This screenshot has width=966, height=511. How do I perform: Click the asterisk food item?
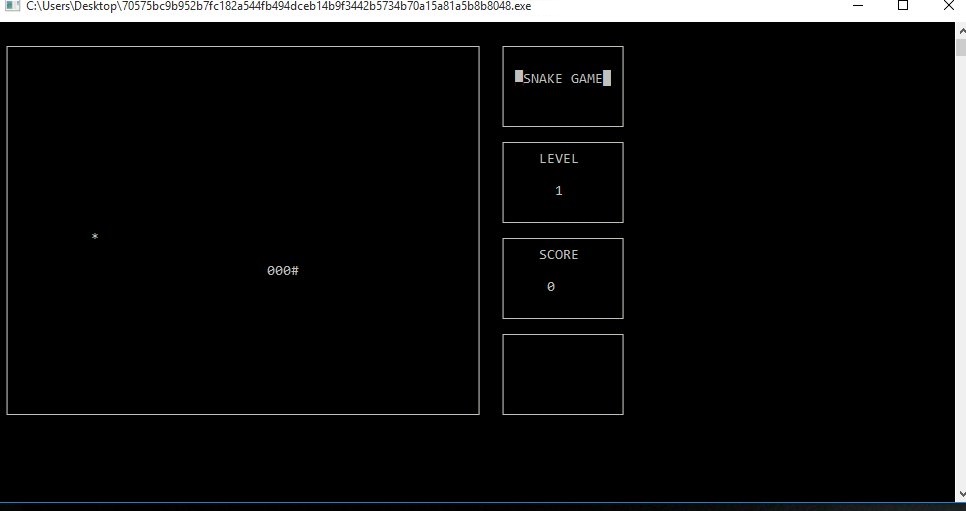[95, 238]
